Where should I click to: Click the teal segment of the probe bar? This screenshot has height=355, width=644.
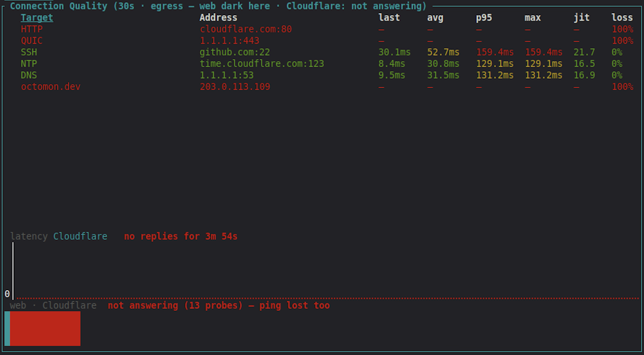coord(7,329)
